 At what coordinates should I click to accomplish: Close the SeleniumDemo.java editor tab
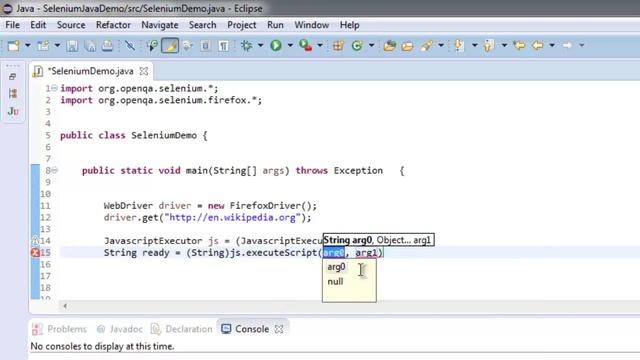[x=144, y=71]
